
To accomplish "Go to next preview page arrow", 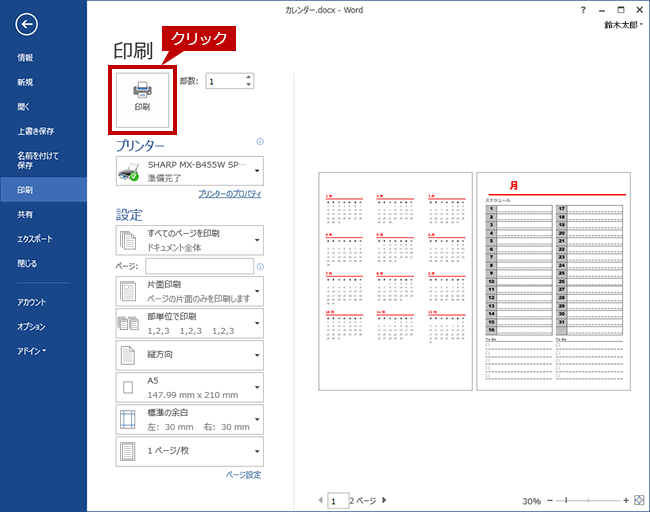I will (384, 500).
